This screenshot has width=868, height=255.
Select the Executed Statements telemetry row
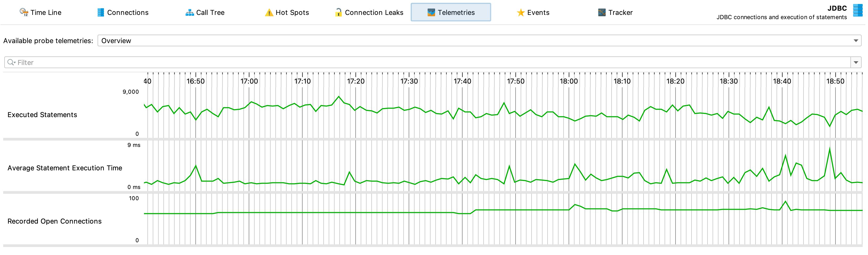coord(42,115)
